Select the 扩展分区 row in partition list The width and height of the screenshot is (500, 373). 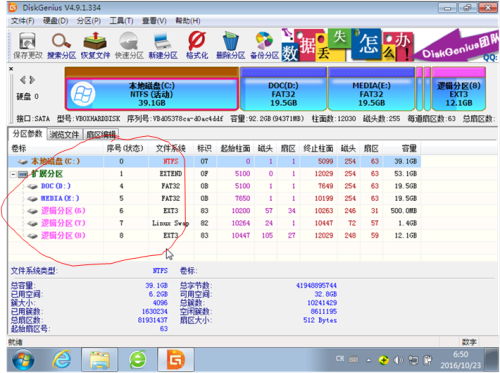coord(214,174)
